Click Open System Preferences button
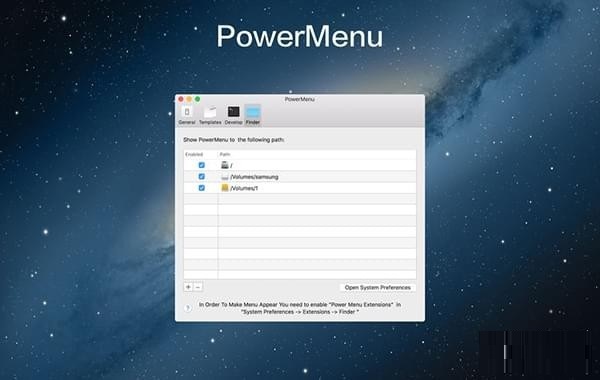 pos(378,287)
